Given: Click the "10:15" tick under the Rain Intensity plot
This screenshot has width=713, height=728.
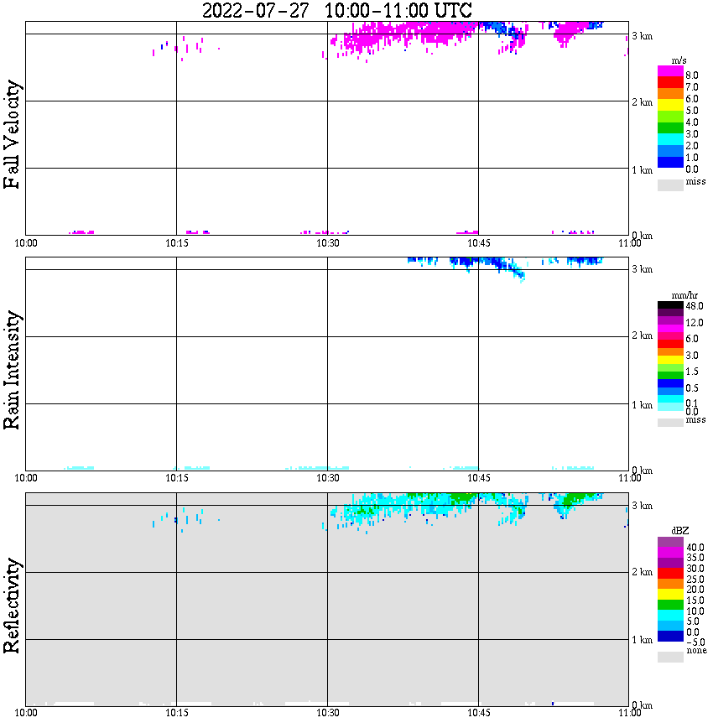Looking at the screenshot, I should tap(177, 478).
